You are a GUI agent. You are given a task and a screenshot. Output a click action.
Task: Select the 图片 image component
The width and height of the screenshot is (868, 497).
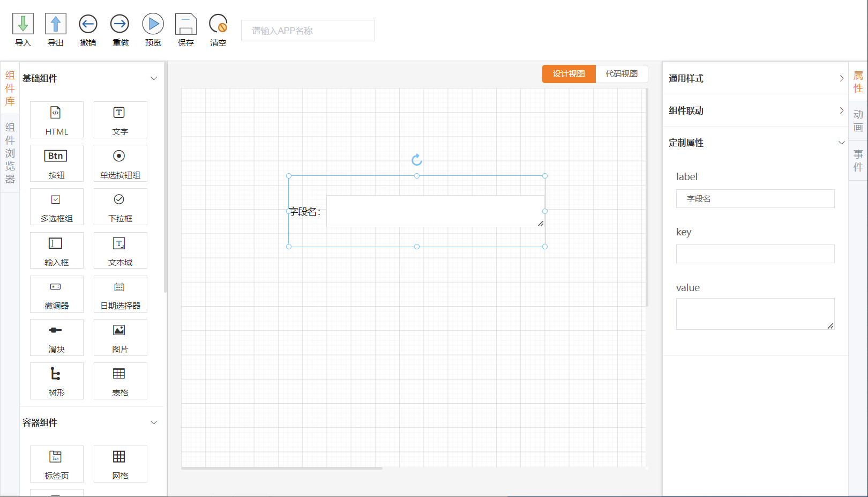point(120,337)
